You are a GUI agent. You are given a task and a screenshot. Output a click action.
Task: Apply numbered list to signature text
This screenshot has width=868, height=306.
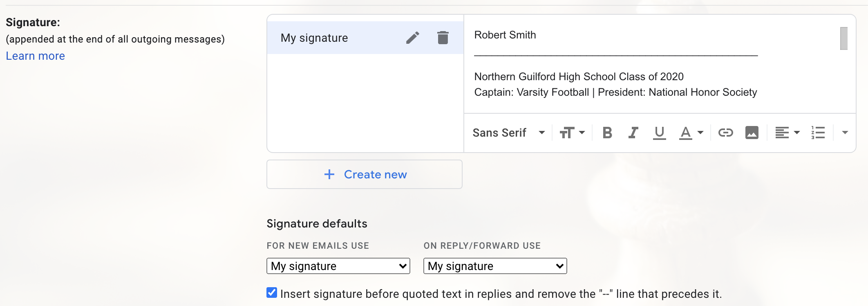[818, 133]
